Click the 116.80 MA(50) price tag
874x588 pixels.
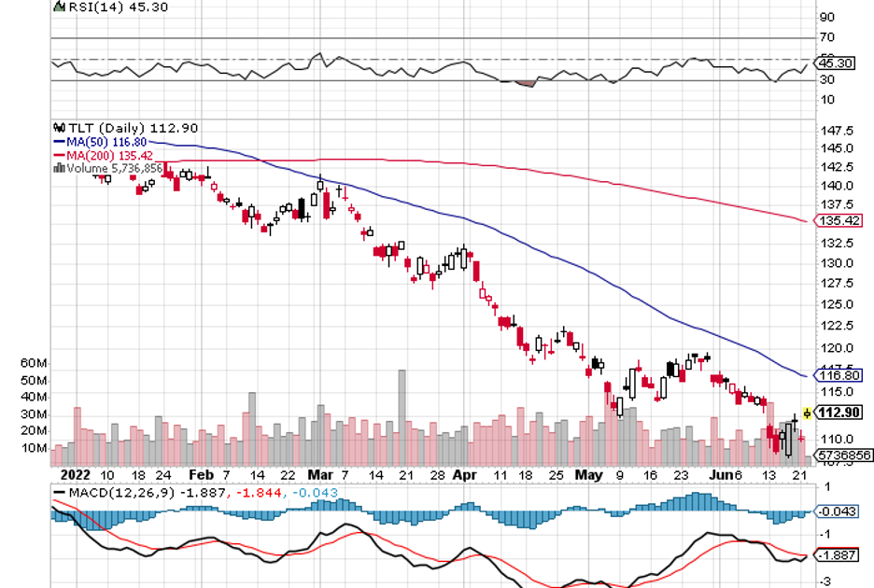[839, 375]
